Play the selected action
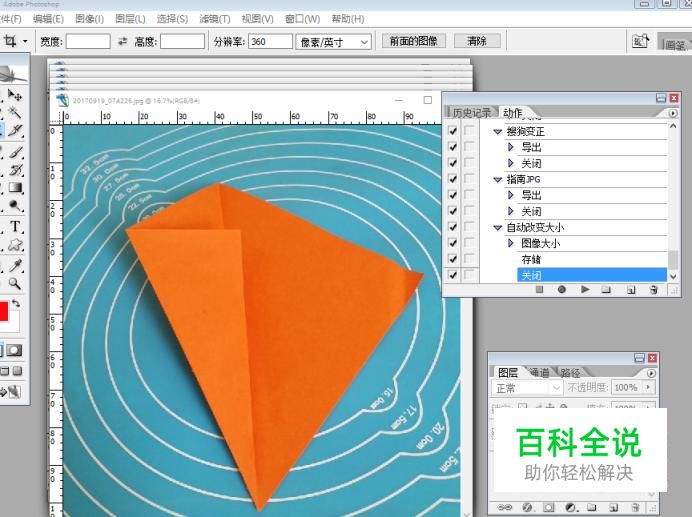 point(585,290)
